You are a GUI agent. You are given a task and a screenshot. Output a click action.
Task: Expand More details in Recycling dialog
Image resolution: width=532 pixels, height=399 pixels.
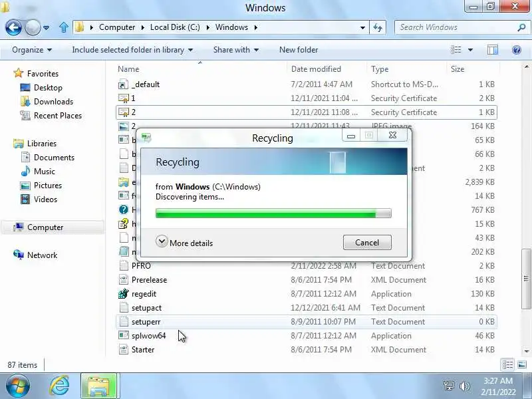tap(184, 243)
